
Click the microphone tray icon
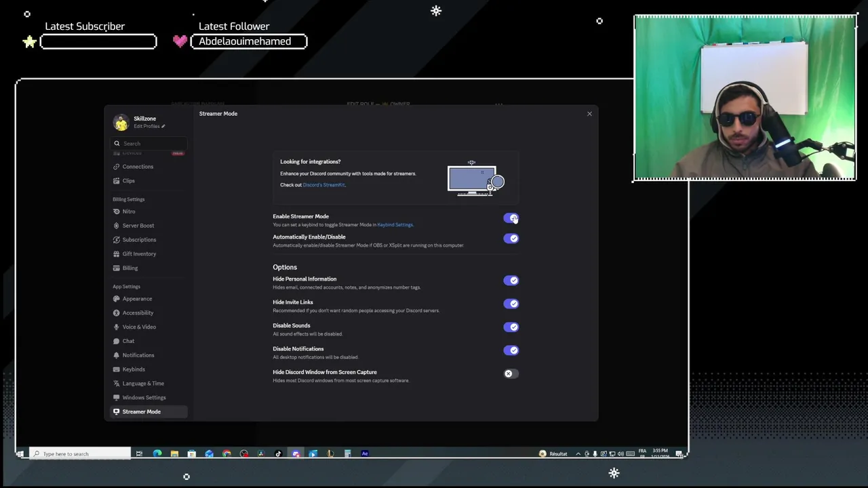[x=595, y=453]
